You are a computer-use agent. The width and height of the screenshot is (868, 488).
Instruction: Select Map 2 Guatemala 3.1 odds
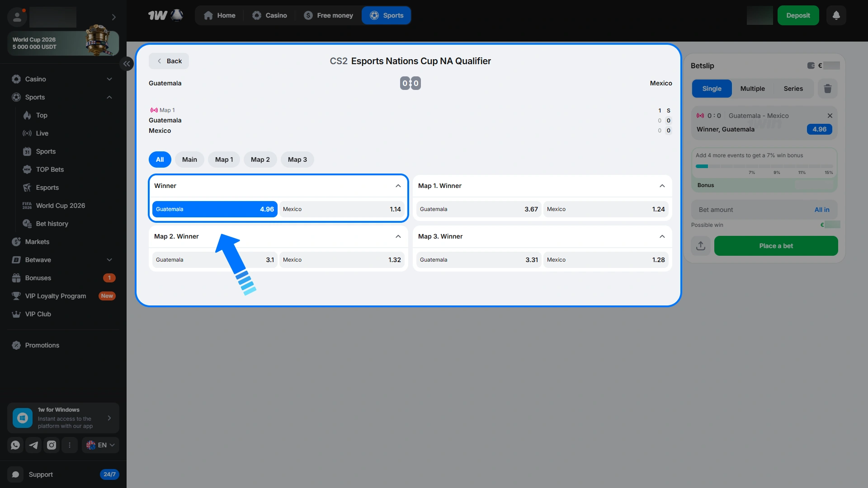click(215, 260)
